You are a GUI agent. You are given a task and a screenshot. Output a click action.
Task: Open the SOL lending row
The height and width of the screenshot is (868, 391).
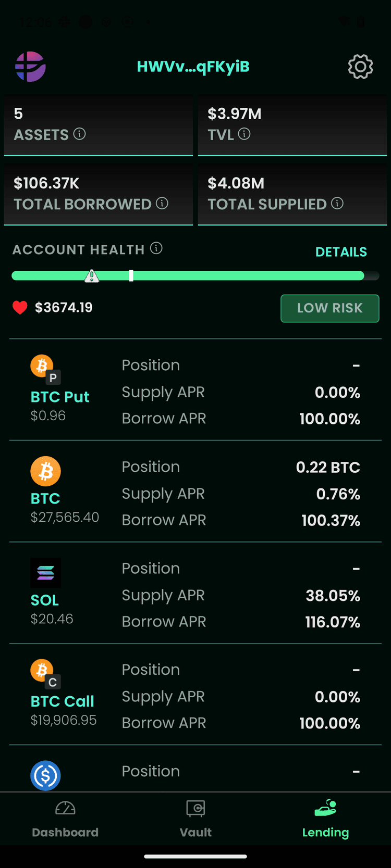pos(195,594)
